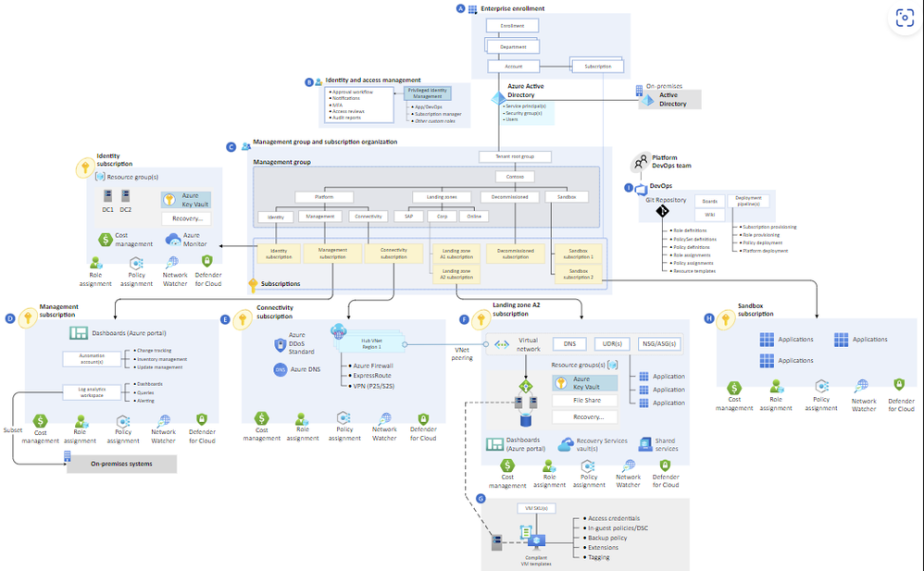Click the NSG/ASG(s) box
Viewport: 924px width, 571px height.
[659, 343]
